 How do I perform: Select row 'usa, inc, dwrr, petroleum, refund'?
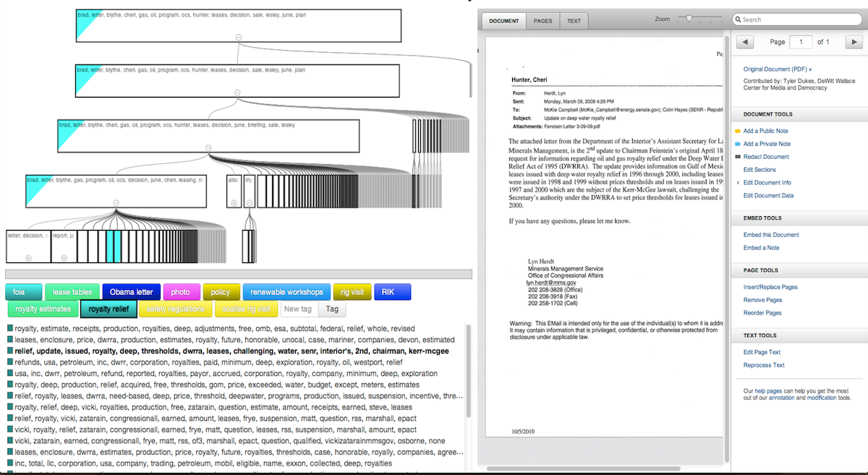point(222,374)
